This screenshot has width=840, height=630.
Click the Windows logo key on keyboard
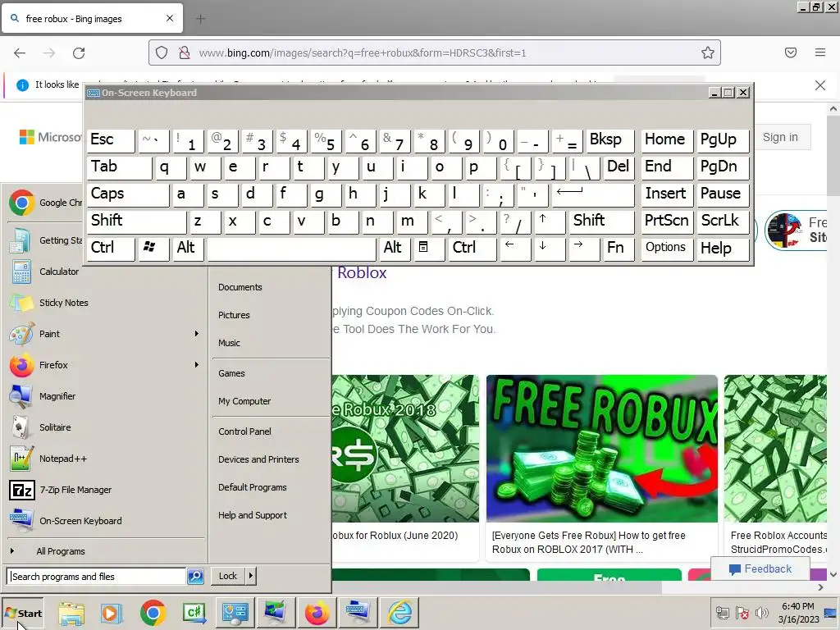click(152, 248)
